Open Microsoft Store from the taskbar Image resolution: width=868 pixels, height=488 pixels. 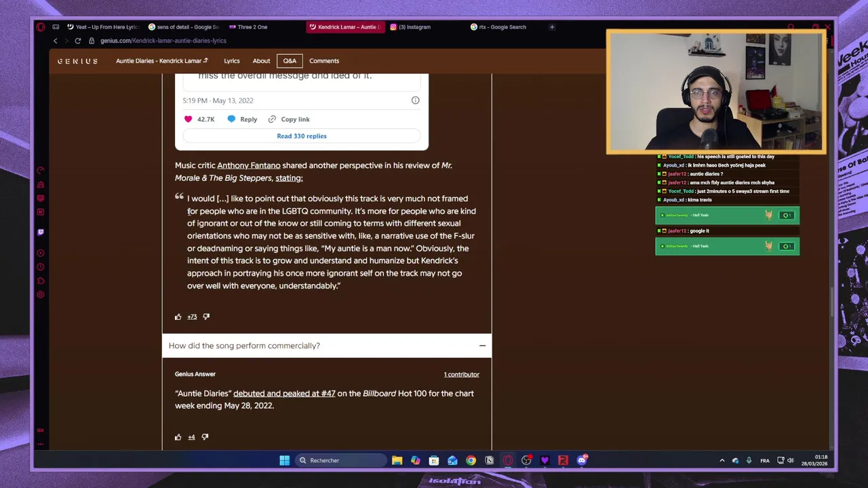pos(434,460)
